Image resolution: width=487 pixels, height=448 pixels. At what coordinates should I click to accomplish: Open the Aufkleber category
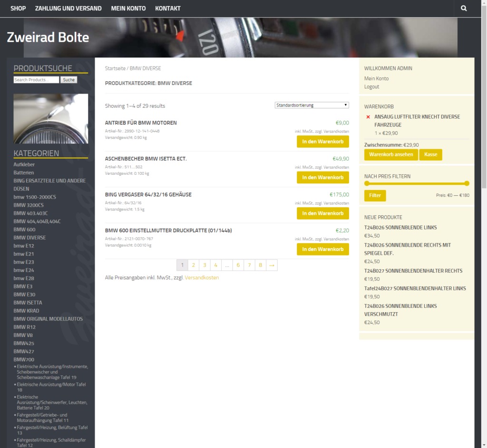click(x=24, y=164)
